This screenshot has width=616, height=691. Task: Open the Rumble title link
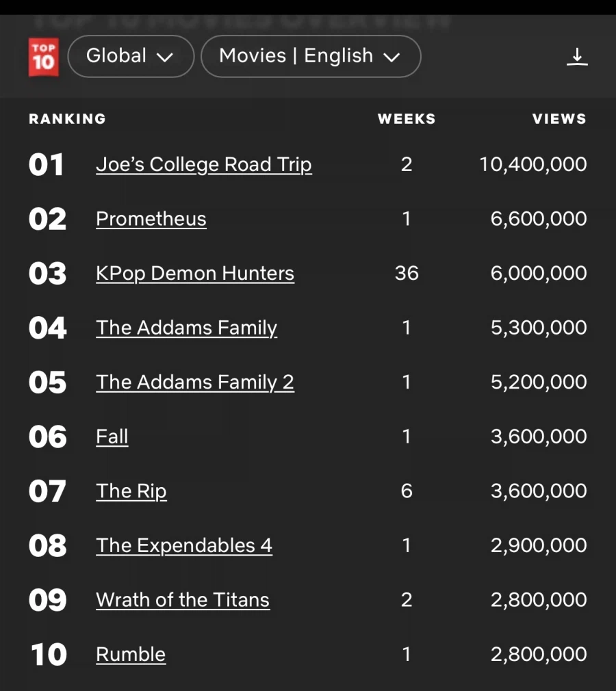pyautogui.click(x=130, y=655)
